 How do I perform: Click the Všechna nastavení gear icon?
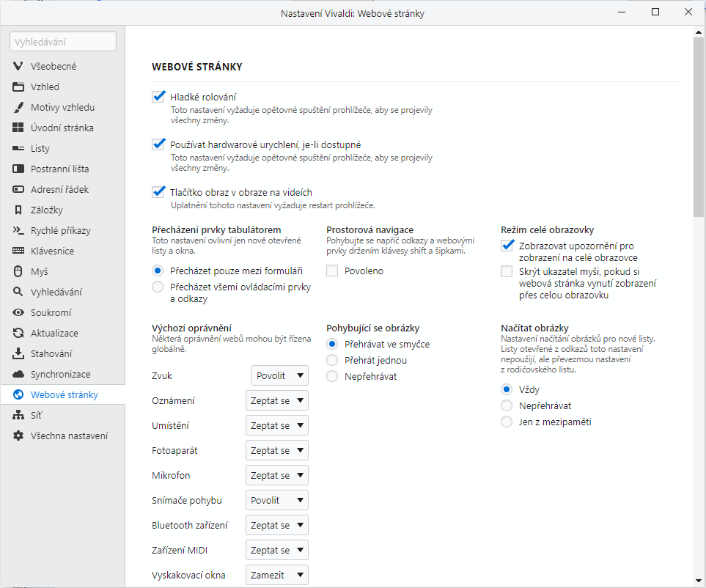coord(18,436)
